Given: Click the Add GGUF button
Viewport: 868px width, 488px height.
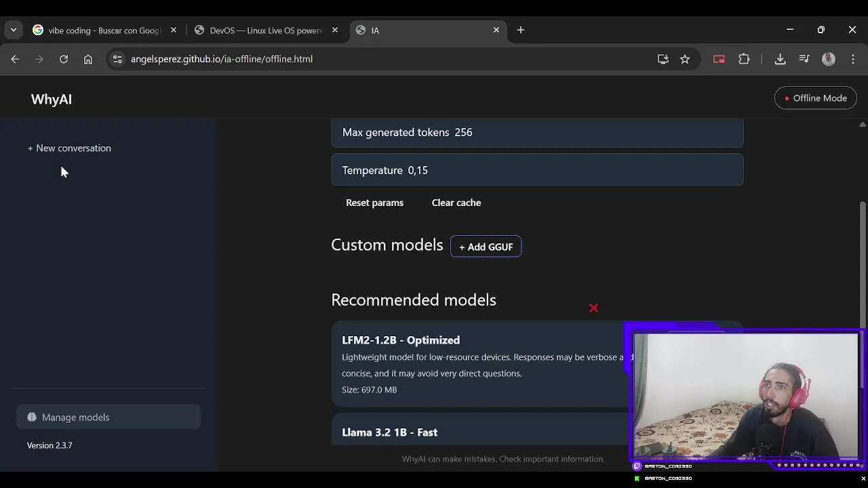Looking at the screenshot, I should pos(486,247).
